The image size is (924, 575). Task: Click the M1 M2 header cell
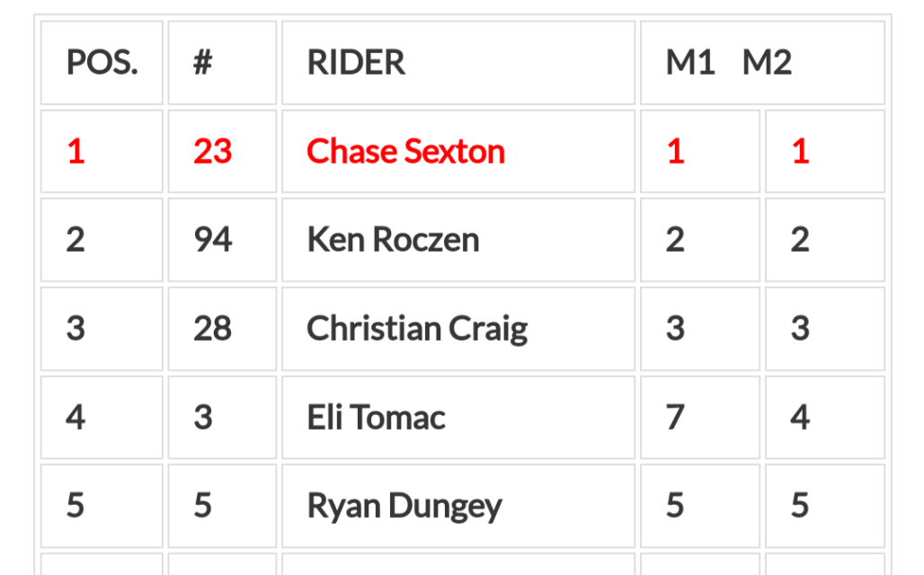click(x=762, y=63)
